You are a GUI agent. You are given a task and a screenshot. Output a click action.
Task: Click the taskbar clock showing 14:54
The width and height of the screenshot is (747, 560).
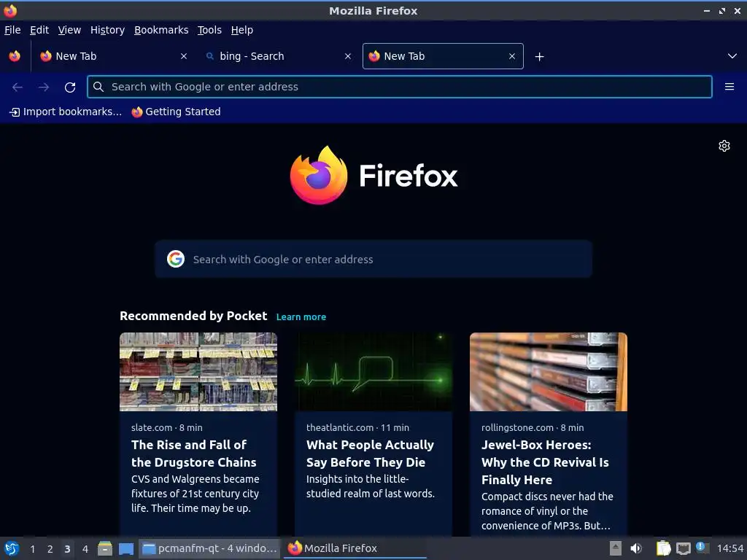[729, 548]
